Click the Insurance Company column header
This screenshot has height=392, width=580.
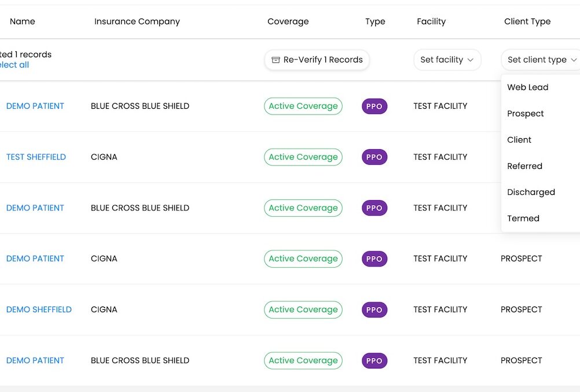[137, 21]
